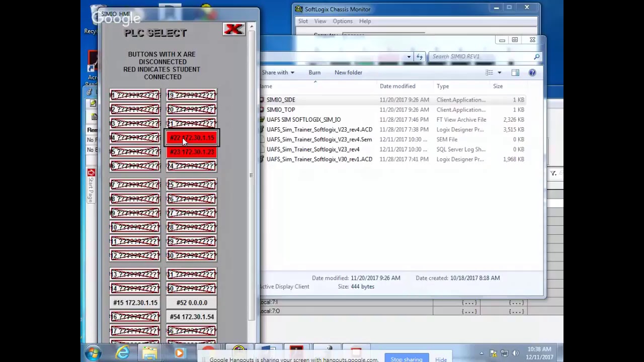The height and width of the screenshot is (362, 644).
Task: Click the crossed-out PLC button 19
Action: click(192, 96)
